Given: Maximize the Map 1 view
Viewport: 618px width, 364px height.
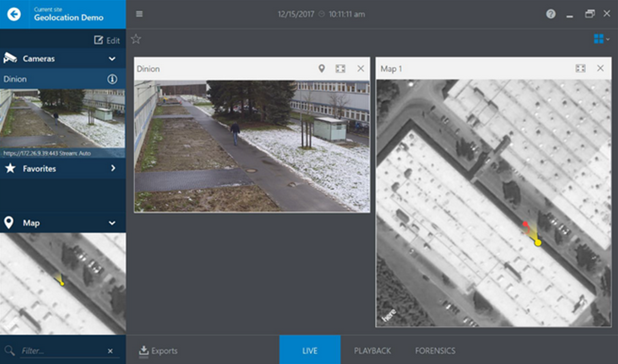Looking at the screenshot, I should point(580,68).
